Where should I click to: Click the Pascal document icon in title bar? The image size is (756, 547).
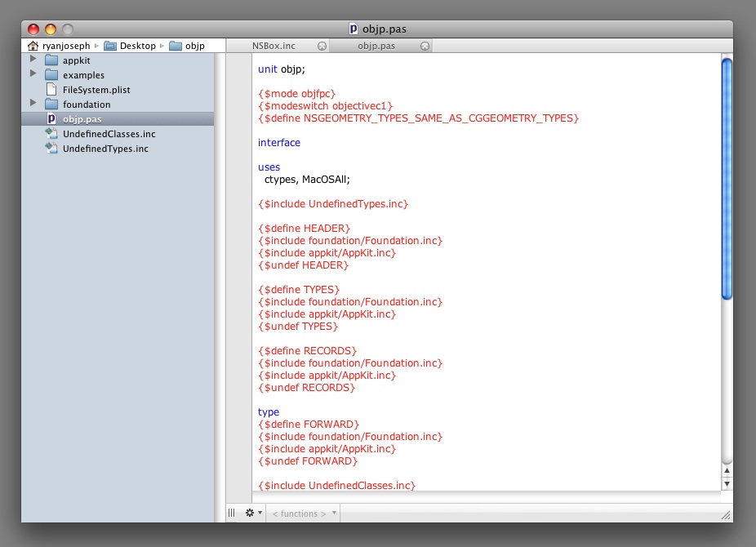tap(354, 29)
